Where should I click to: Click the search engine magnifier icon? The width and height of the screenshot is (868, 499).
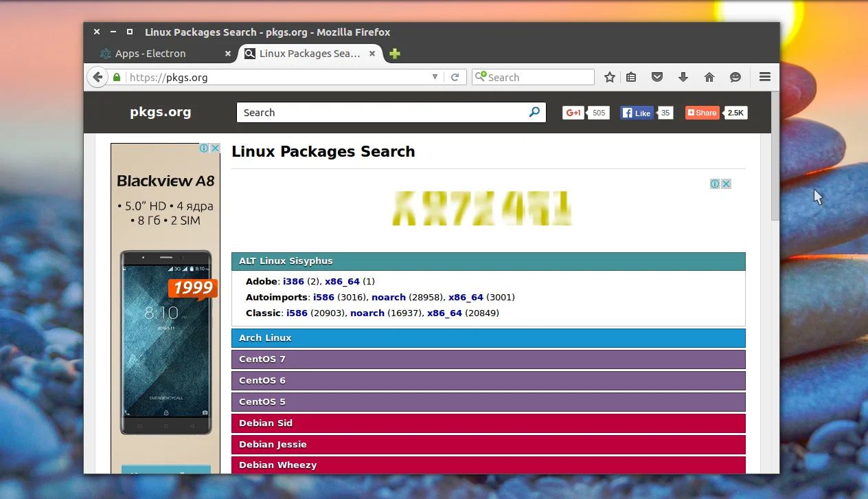pyautogui.click(x=481, y=77)
